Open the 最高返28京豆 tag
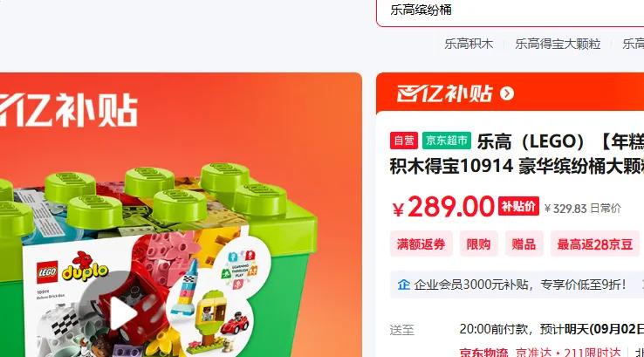Image resolution: width=644 pixels, height=357 pixels. pos(595,244)
